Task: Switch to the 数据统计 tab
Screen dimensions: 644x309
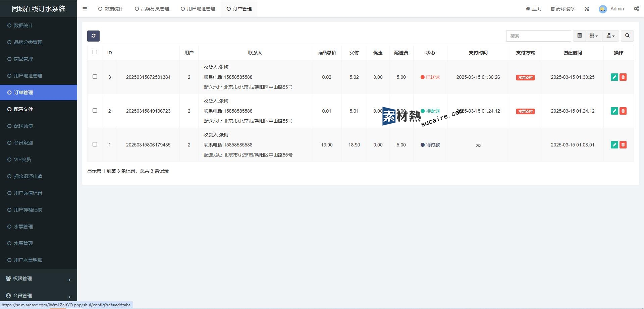Action: (x=111, y=9)
